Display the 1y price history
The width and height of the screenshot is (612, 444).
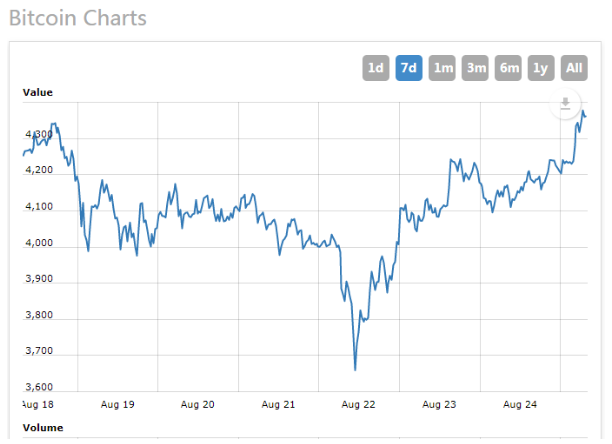(x=541, y=68)
